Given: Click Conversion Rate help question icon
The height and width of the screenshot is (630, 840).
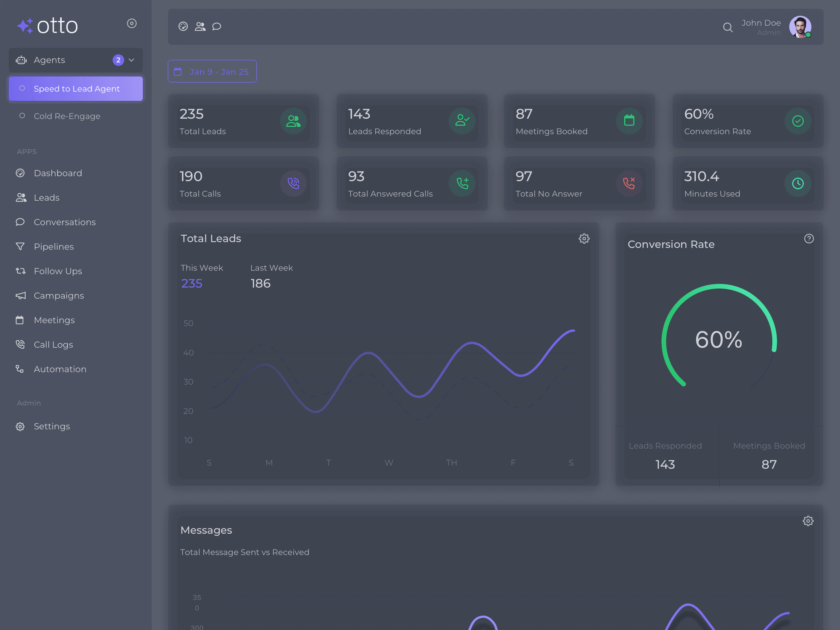Looking at the screenshot, I should click(808, 239).
